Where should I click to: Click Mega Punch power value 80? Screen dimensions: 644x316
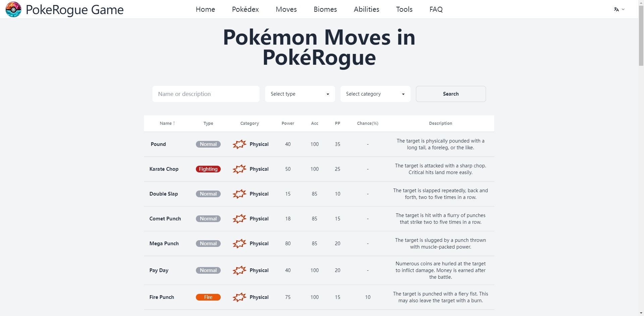[288, 244]
